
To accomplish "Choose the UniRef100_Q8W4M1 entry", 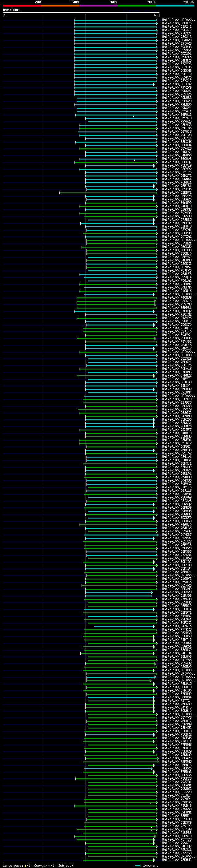I will (x=176, y=785).
